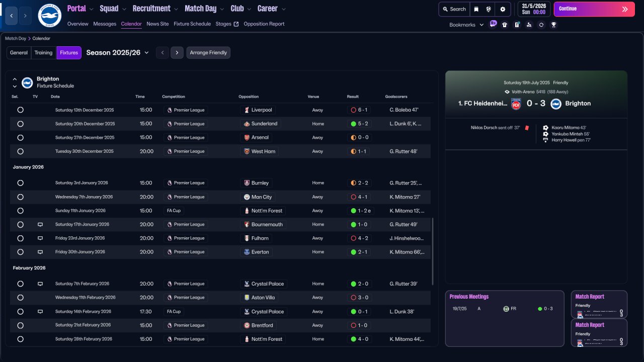Click the scouting search bookmark icon
Screen dimensions: 644x362
(x=529, y=25)
